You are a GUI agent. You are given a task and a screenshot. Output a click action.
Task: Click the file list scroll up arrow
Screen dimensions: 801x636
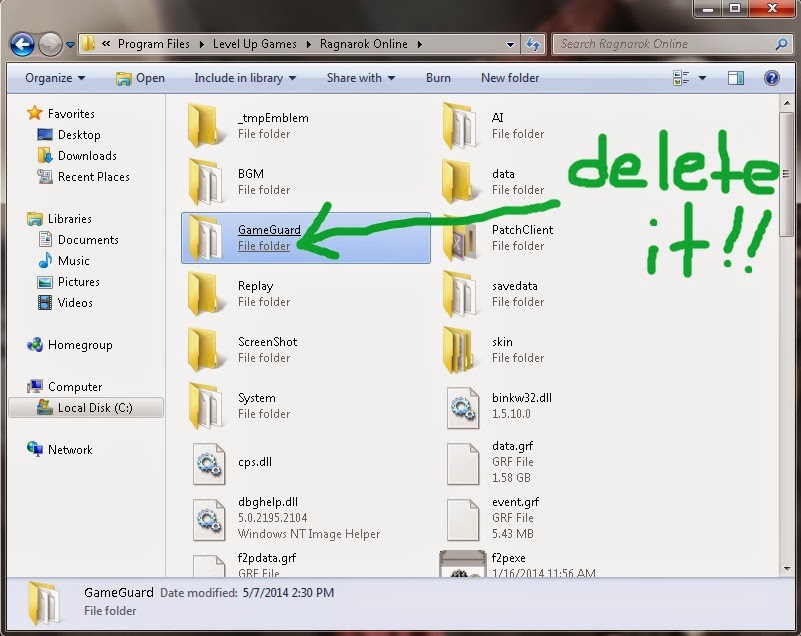click(x=787, y=104)
